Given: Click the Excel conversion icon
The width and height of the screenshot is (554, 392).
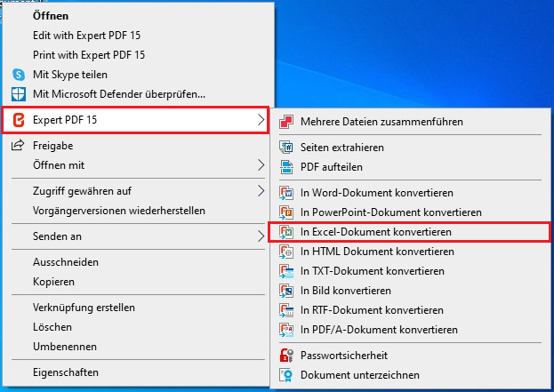Looking at the screenshot, I should (286, 232).
